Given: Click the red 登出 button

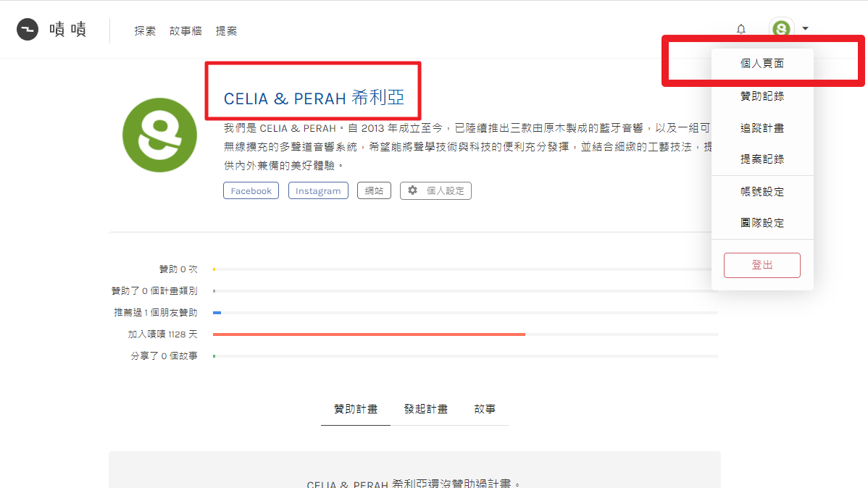Looking at the screenshot, I should 761,265.
